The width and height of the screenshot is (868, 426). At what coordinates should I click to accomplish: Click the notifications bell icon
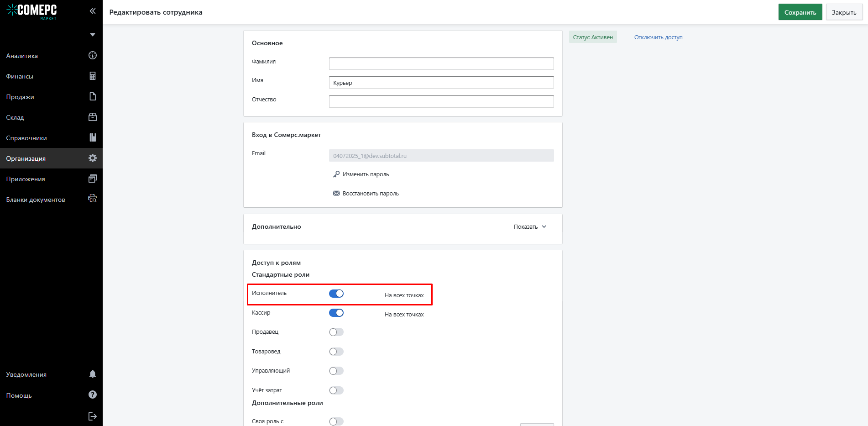pyautogui.click(x=93, y=374)
